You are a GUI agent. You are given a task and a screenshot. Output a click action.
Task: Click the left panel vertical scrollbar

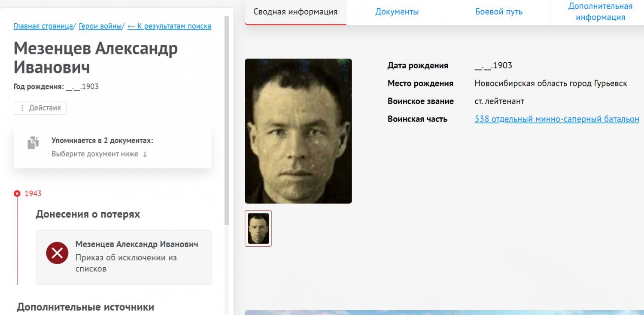(x=227, y=120)
